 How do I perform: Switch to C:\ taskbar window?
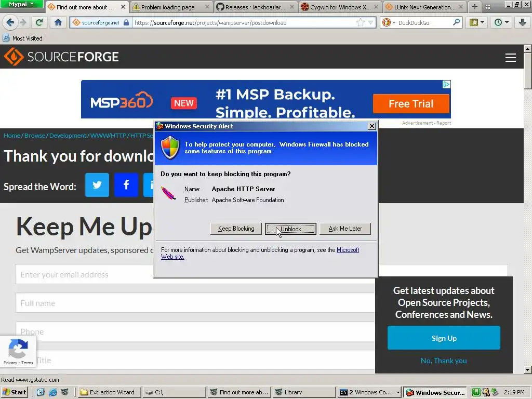pos(174,392)
